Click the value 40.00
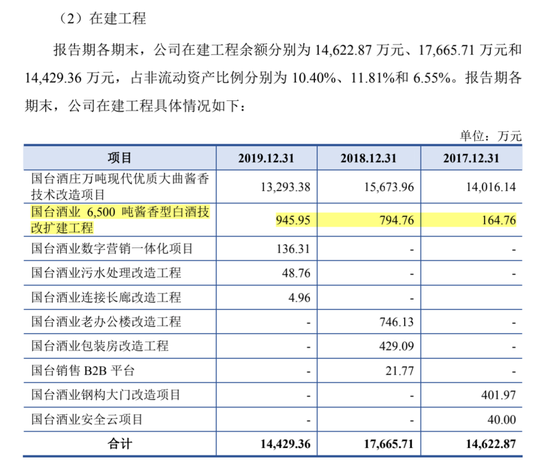550x461 pixels. (x=502, y=420)
